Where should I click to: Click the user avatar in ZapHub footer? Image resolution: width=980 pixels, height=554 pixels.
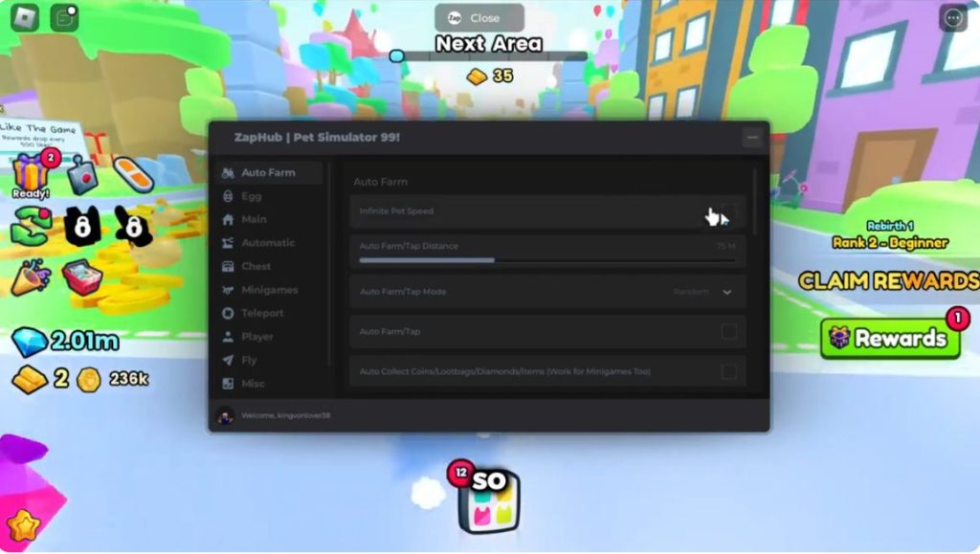tap(226, 416)
